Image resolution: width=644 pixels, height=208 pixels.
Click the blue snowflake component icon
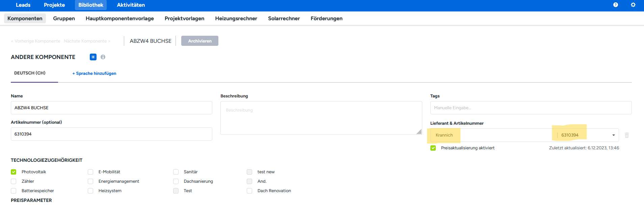coord(93,57)
